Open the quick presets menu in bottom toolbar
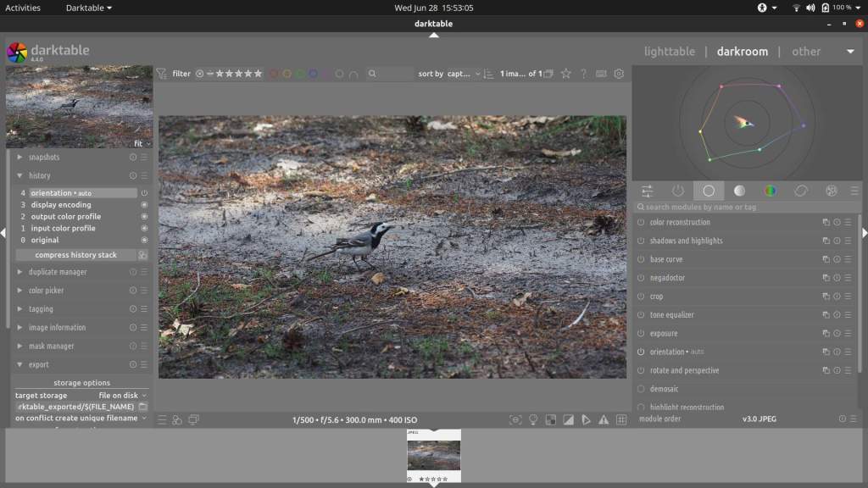The height and width of the screenshot is (488, 868). tap(162, 420)
